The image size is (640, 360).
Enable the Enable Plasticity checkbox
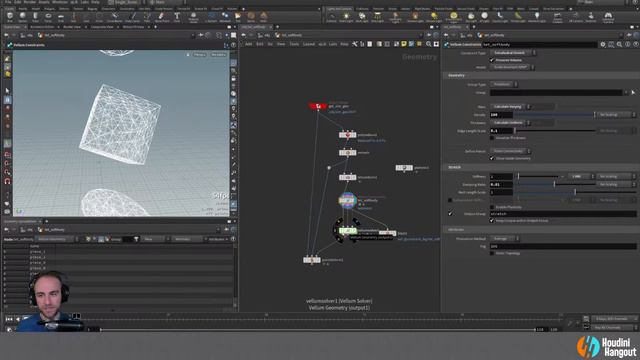pyautogui.click(x=492, y=207)
